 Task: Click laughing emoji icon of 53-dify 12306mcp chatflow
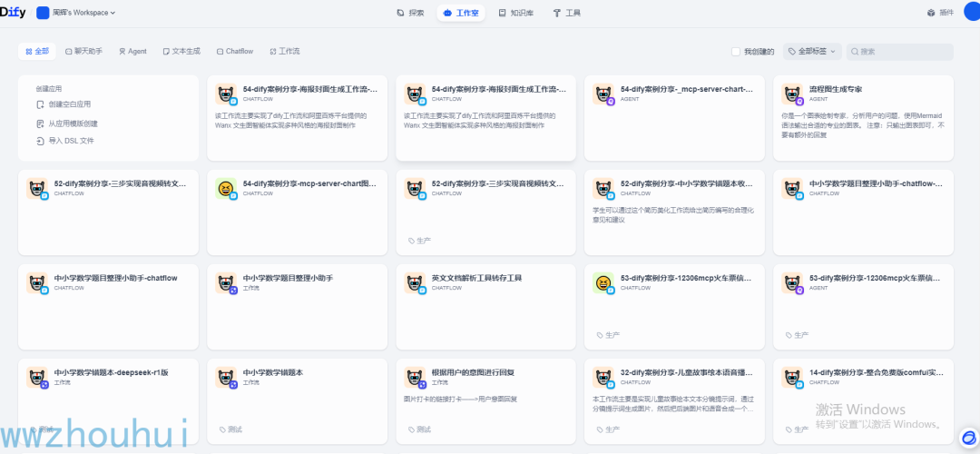(x=603, y=282)
